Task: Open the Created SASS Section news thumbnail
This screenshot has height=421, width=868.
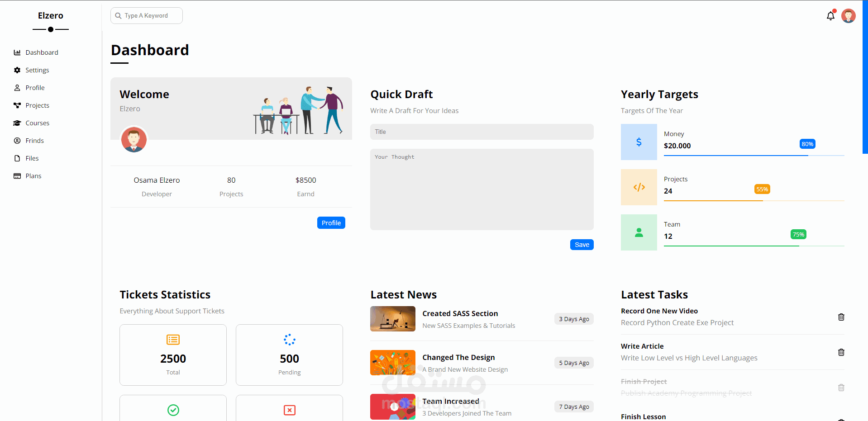Action: click(x=393, y=319)
